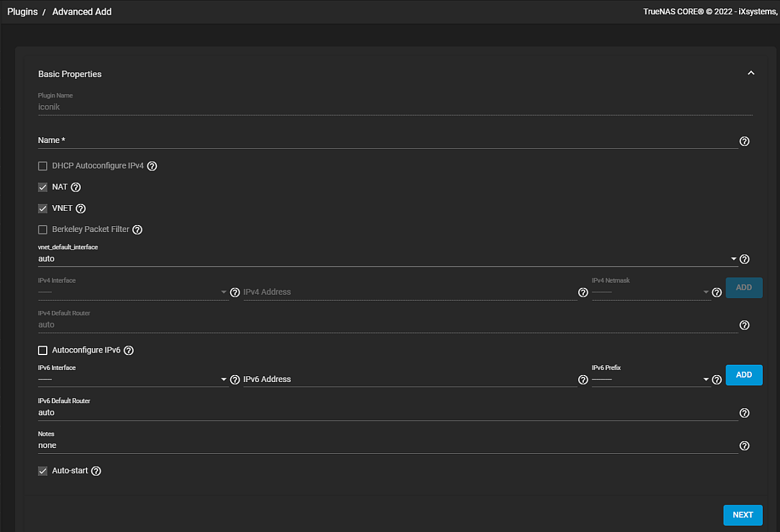Collapse the Basic Properties section
This screenshot has height=532, width=780.
(751, 74)
